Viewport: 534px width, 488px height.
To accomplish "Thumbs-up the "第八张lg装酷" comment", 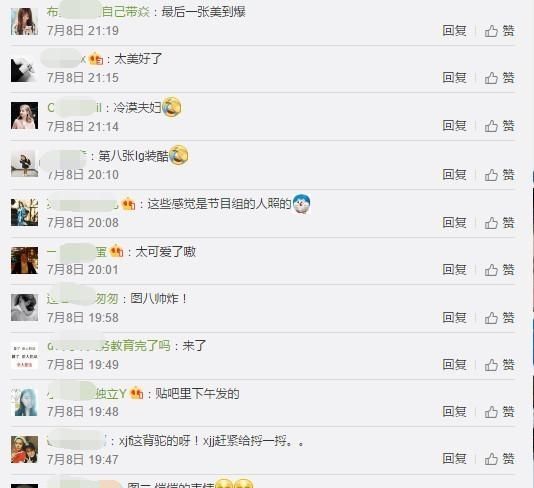I will [499, 175].
